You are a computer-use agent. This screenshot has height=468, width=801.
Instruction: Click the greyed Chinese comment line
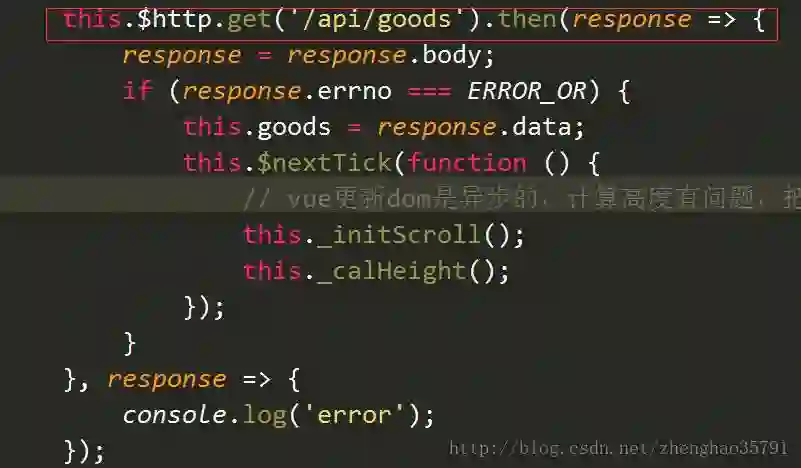coord(521,198)
